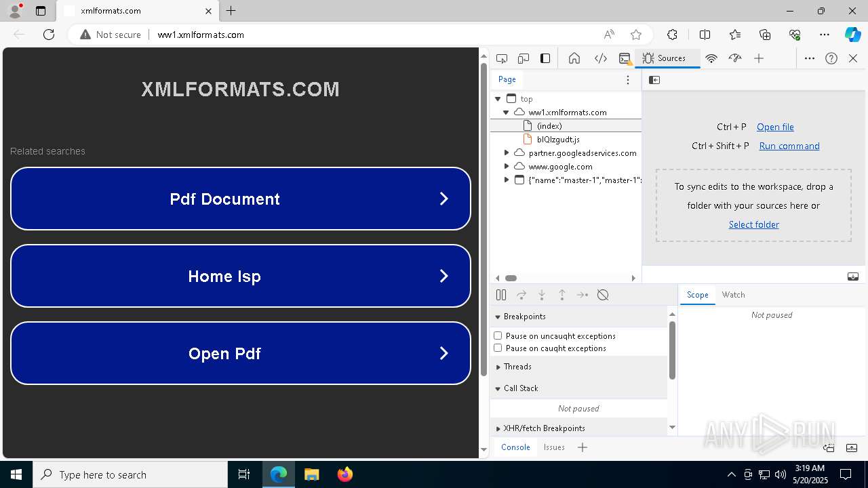Click the Open file link
Image resolution: width=868 pixels, height=488 pixels.
pyautogui.click(x=775, y=127)
